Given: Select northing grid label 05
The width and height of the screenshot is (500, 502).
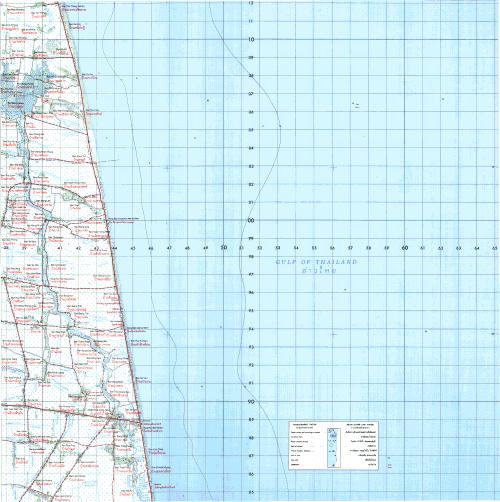Looking at the screenshot, I should tap(251, 130).
